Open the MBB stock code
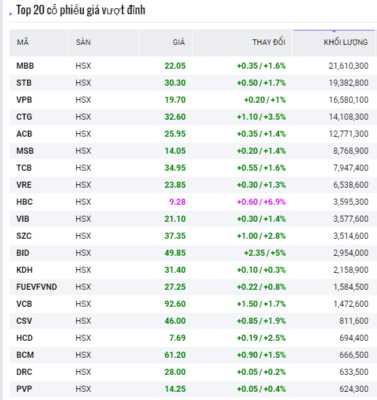 (25, 66)
